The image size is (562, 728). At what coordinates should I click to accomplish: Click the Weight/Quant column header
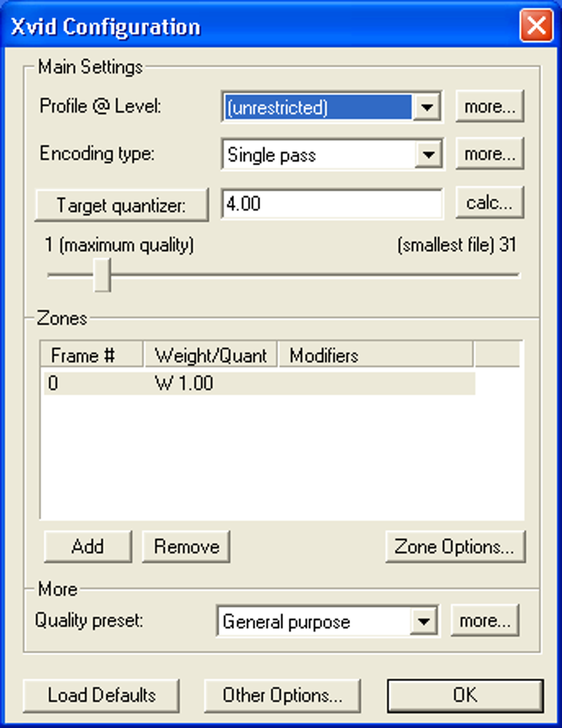(210, 356)
